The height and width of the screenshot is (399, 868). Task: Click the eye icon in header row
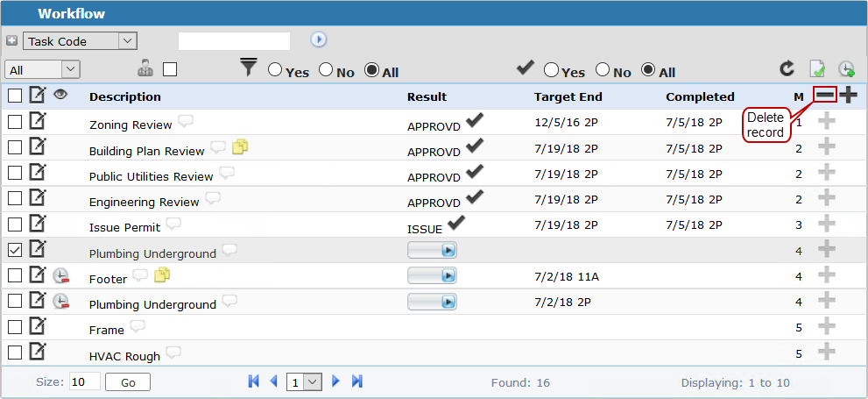tap(60, 95)
